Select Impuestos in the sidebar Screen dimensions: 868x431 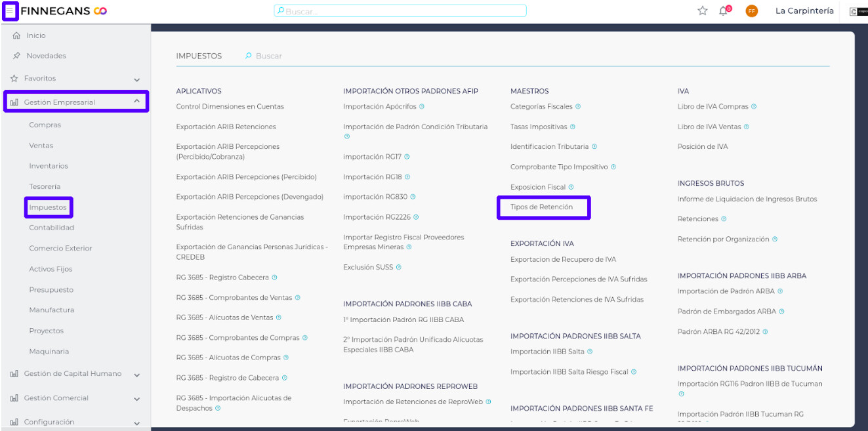point(48,207)
